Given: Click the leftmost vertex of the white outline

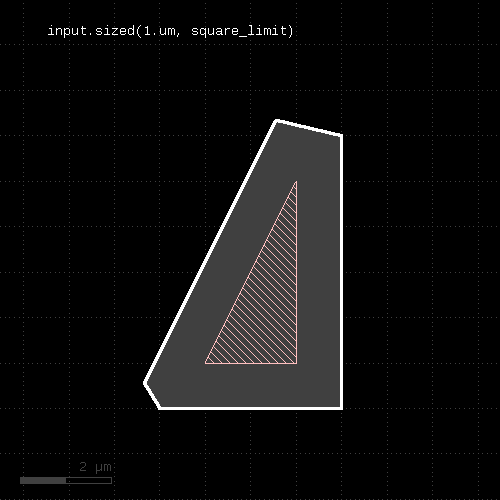Looking at the screenshot, I should tap(145, 383).
